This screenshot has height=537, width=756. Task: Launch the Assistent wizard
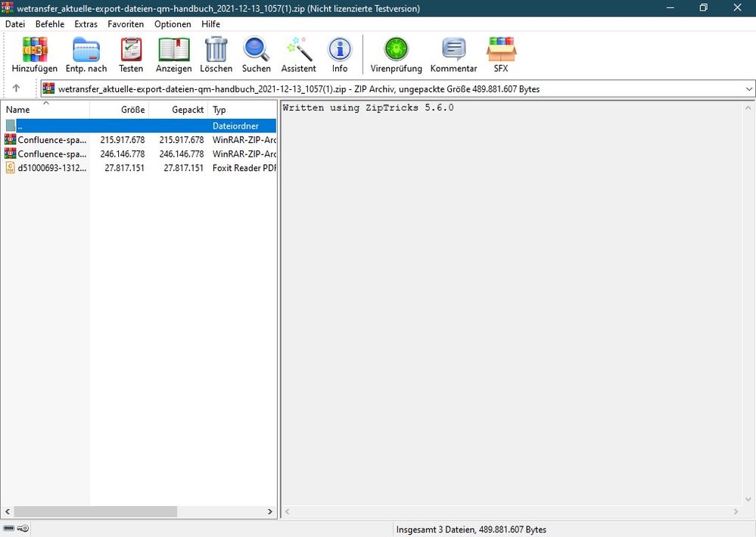pyautogui.click(x=298, y=50)
